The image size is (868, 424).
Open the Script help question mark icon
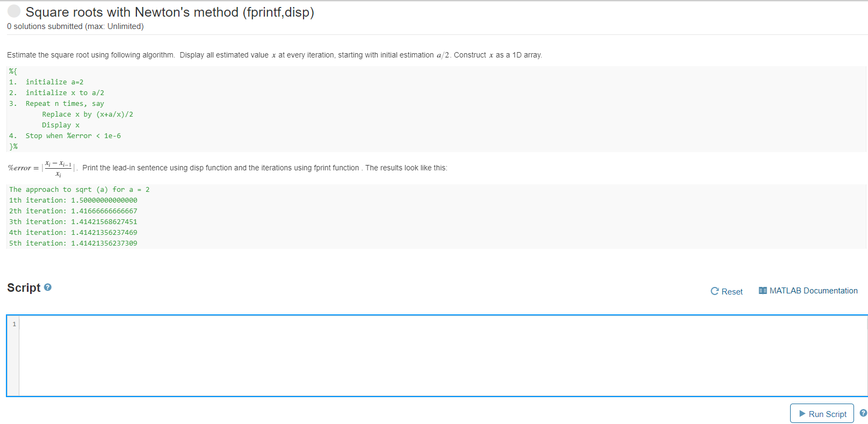[48, 288]
